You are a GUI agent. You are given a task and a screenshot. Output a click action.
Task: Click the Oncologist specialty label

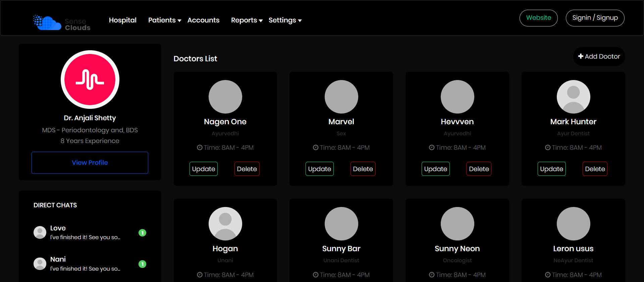[x=458, y=261]
